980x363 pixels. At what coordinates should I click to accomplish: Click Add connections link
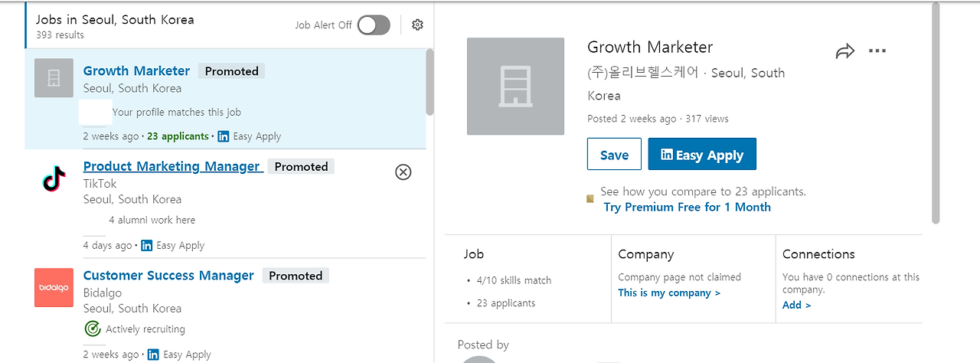click(796, 305)
